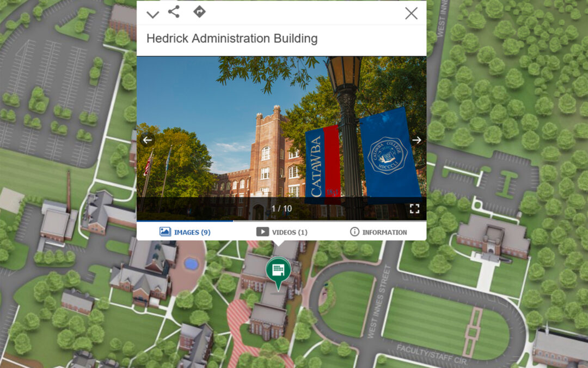Click the blue fountain on the map
Viewport: 588px width, 368px height.
[x=191, y=263]
